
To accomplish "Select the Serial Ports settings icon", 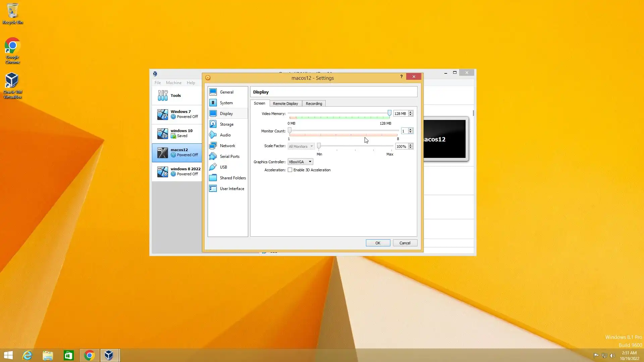I will coord(213,156).
